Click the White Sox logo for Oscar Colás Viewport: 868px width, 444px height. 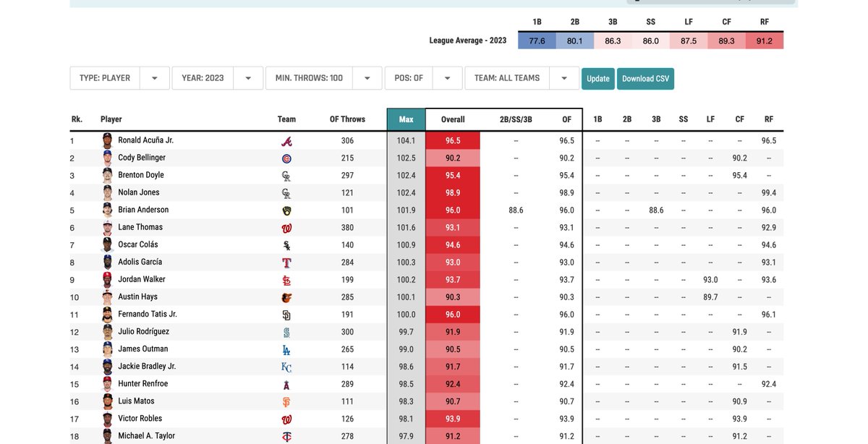(286, 245)
